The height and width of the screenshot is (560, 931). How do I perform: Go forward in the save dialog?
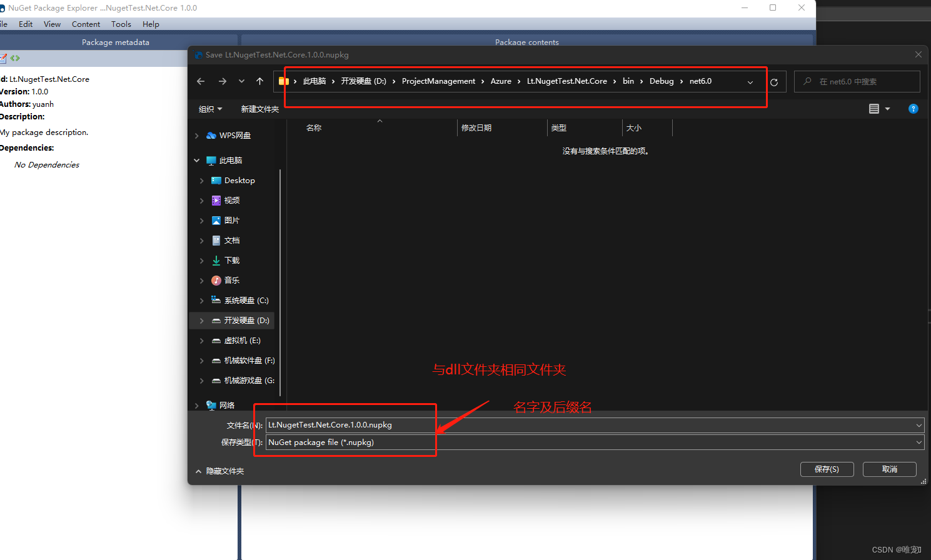[x=223, y=81]
